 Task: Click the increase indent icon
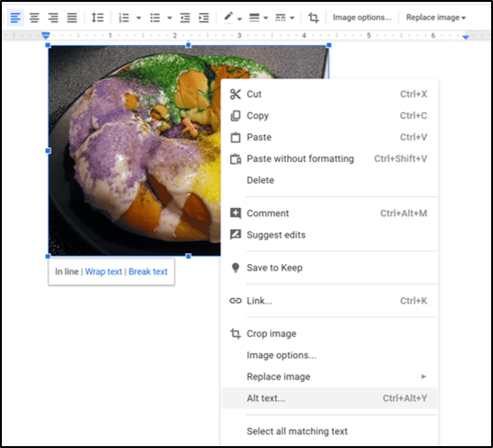pos(204,17)
